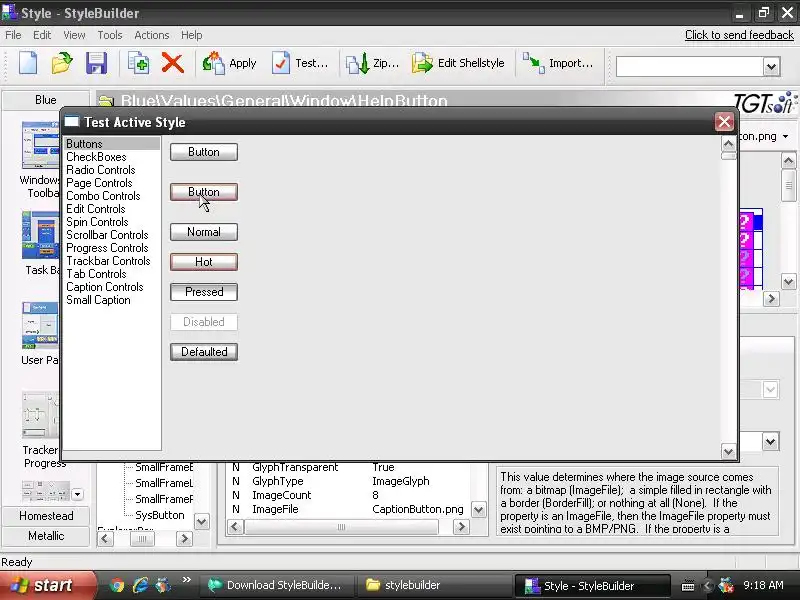Click the Test dialog scrollbar down arrow
The image size is (800, 600).
pos(728,452)
